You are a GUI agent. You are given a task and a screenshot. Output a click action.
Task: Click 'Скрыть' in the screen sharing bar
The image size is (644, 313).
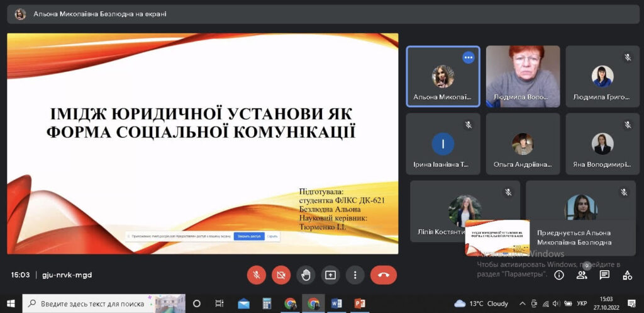coord(272,237)
